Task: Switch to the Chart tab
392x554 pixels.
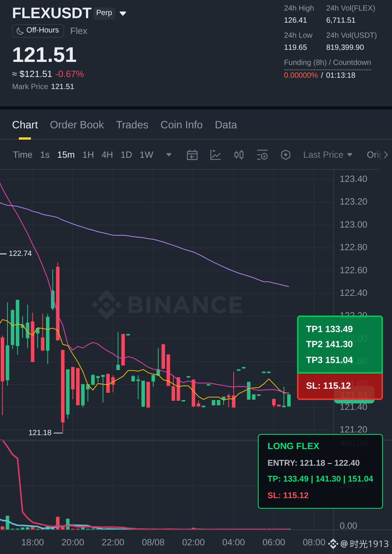Action: [25, 125]
